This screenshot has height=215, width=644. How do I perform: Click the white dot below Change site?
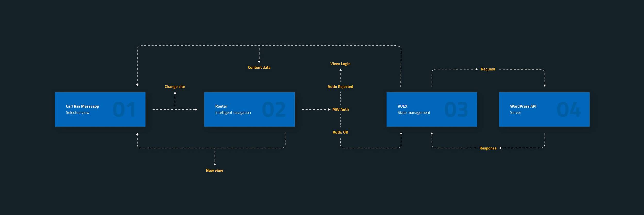175,93
